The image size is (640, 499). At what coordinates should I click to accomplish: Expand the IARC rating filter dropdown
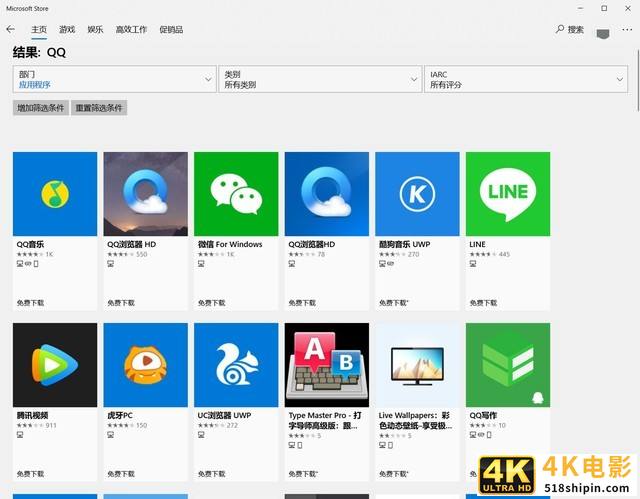click(x=526, y=79)
